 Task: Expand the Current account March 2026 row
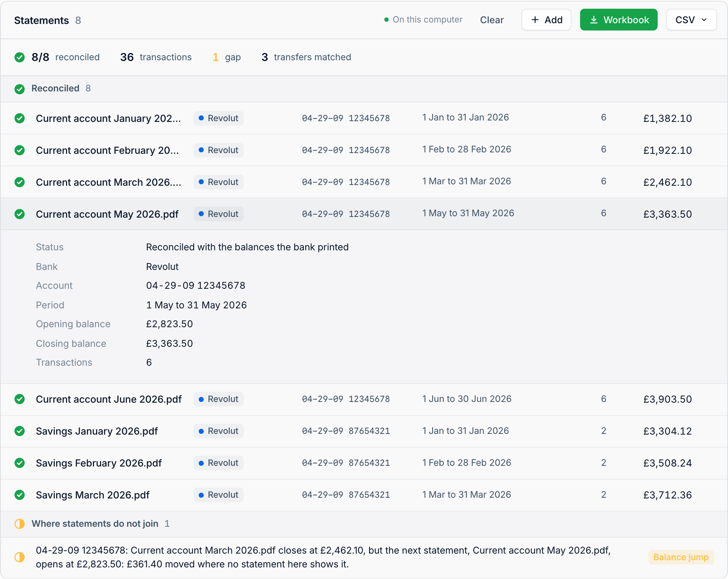pyautogui.click(x=364, y=182)
